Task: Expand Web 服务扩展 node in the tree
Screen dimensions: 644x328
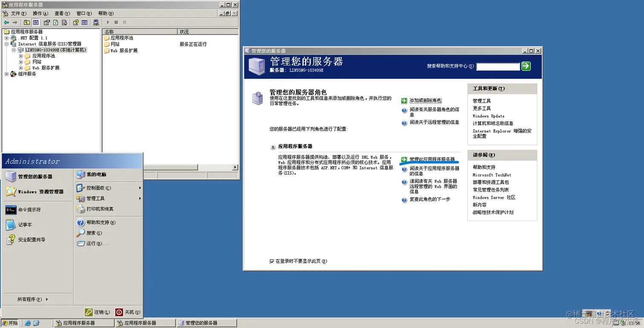Action: [21, 68]
